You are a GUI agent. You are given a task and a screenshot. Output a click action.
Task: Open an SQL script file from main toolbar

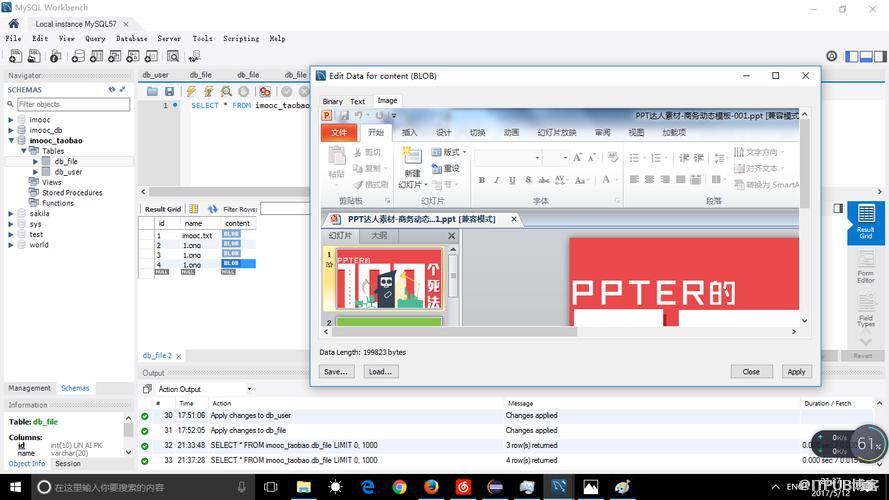[34, 56]
